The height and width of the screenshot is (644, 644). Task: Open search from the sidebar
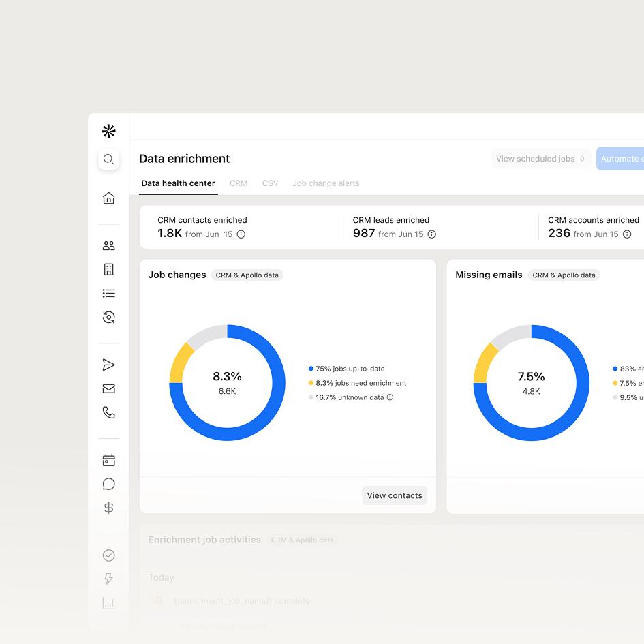coord(108,159)
